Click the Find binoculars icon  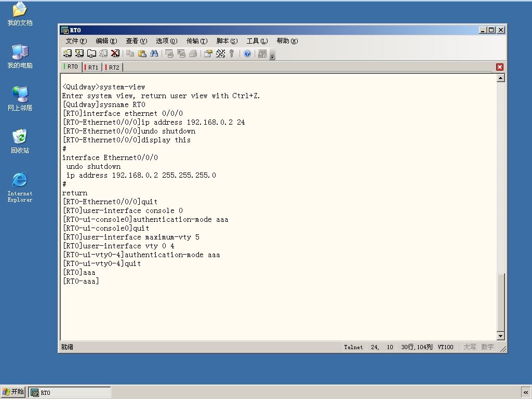point(154,54)
